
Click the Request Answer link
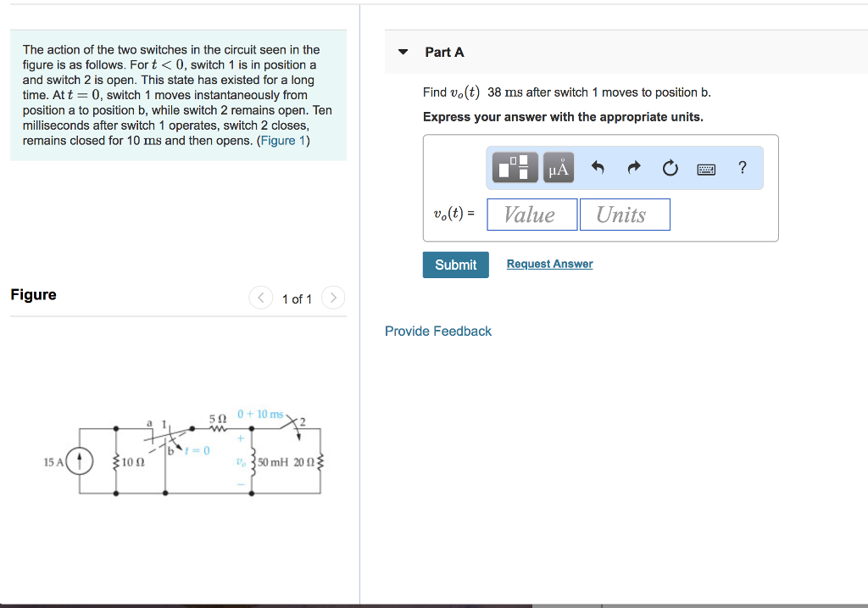[x=549, y=265]
